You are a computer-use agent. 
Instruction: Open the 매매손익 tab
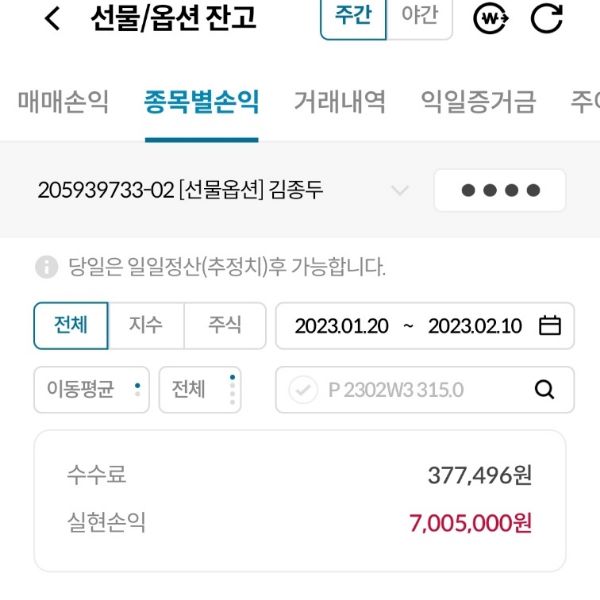[x=63, y=102]
